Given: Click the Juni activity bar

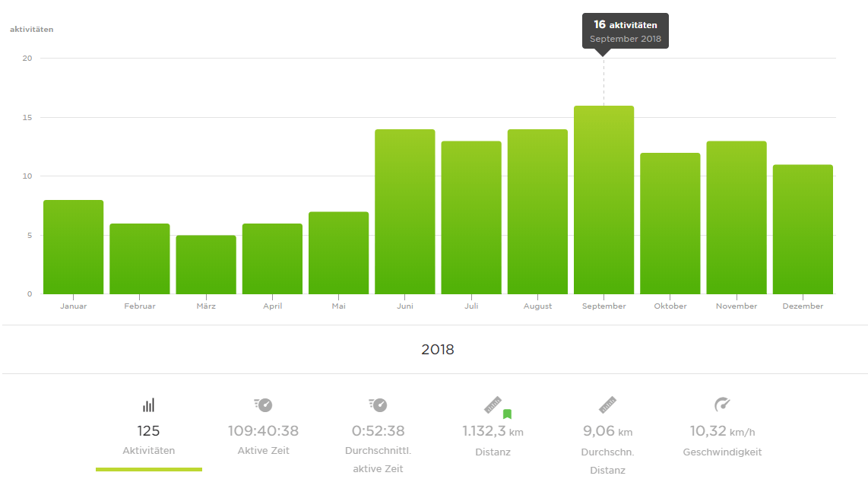Looking at the screenshot, I should click(404, 212).
